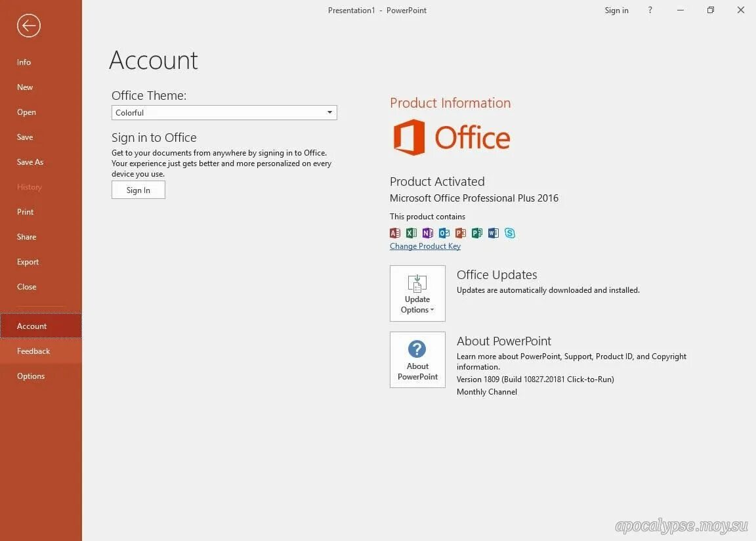
Task: Click the Access product icon
Action: click(x=395, y=233)
